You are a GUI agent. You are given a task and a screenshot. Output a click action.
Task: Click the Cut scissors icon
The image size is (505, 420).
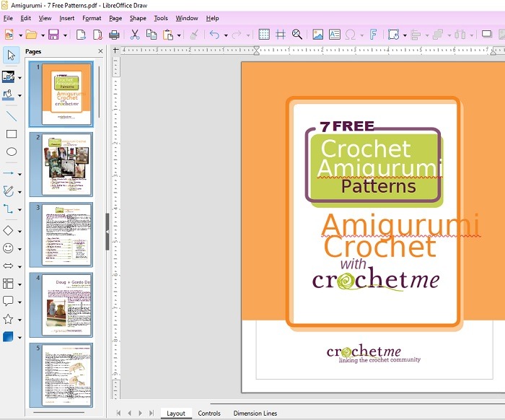coord(134,34)
